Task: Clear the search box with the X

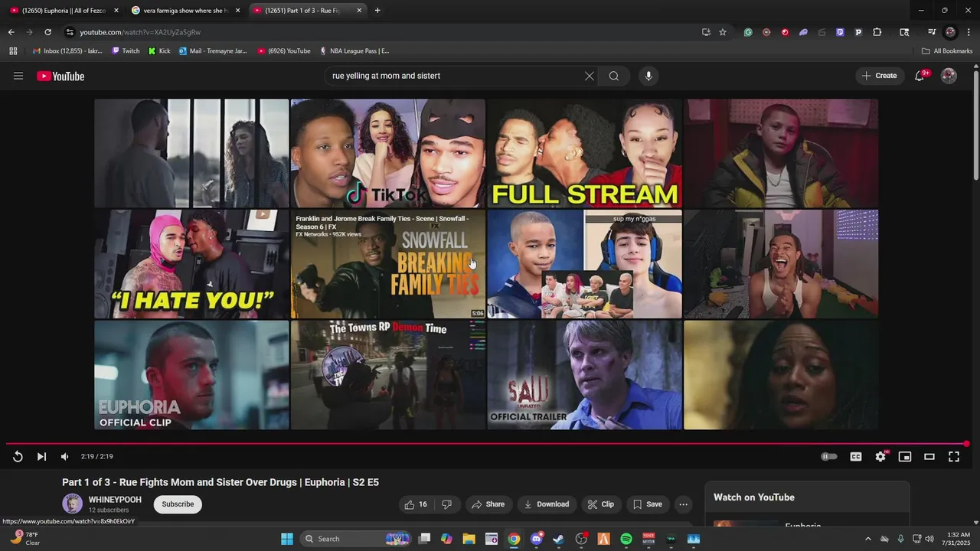Action: pos(589,76)
